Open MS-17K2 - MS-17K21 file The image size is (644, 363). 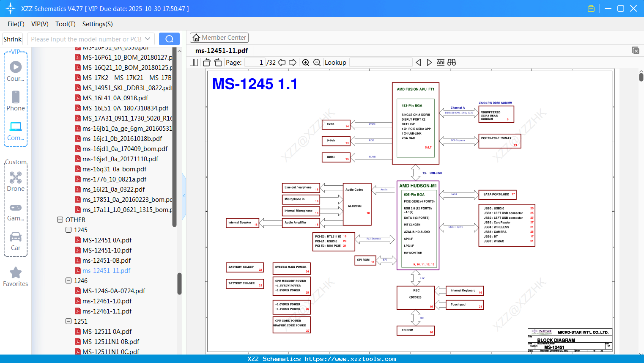coord(123,78)
